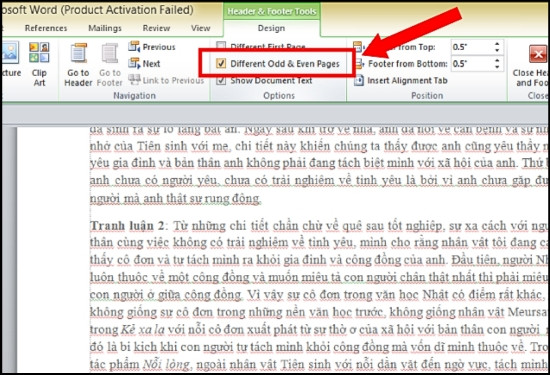
Task: Toggle Different First Page checkbox
Action: [x=221, y=46]
